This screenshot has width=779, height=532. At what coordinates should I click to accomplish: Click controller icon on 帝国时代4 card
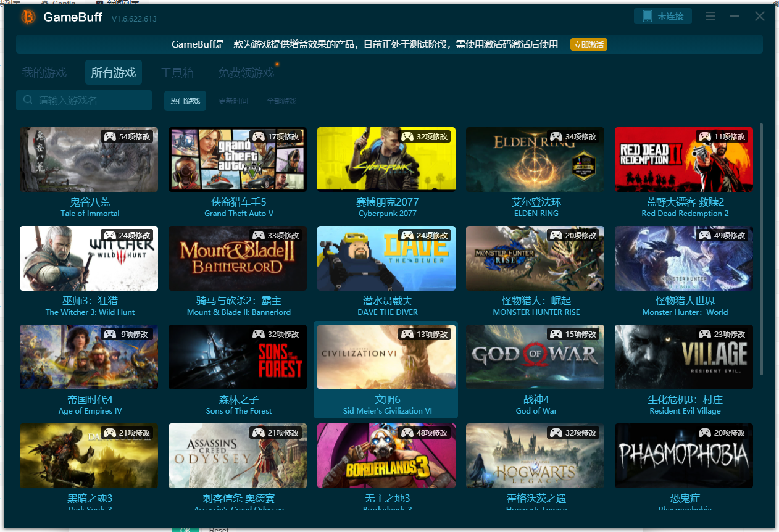tap(109, 334)
